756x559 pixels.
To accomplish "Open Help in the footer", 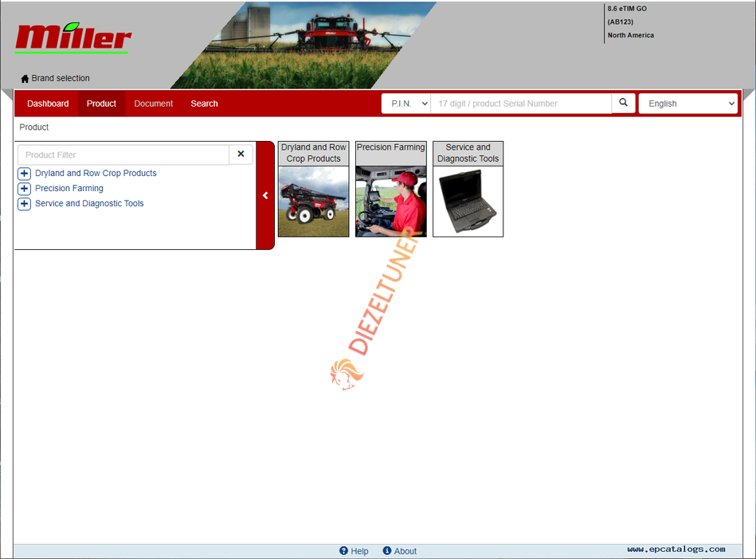I will tap(354, 551).
